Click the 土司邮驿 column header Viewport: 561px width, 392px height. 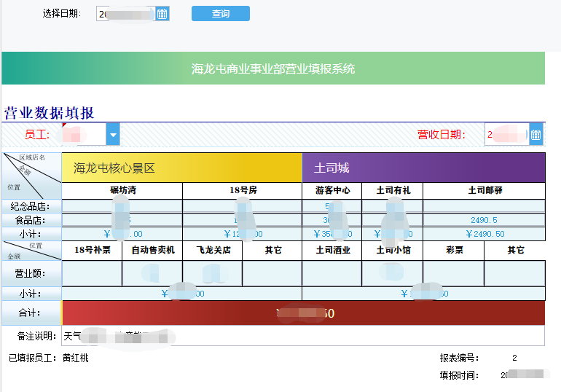[x=484, y=190]
